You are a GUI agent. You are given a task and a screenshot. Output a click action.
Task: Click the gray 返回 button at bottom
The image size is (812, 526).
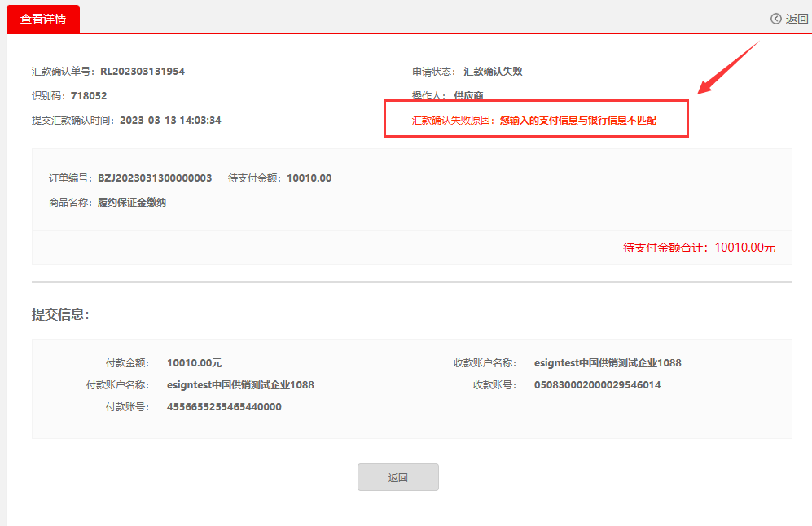(397, 477)
